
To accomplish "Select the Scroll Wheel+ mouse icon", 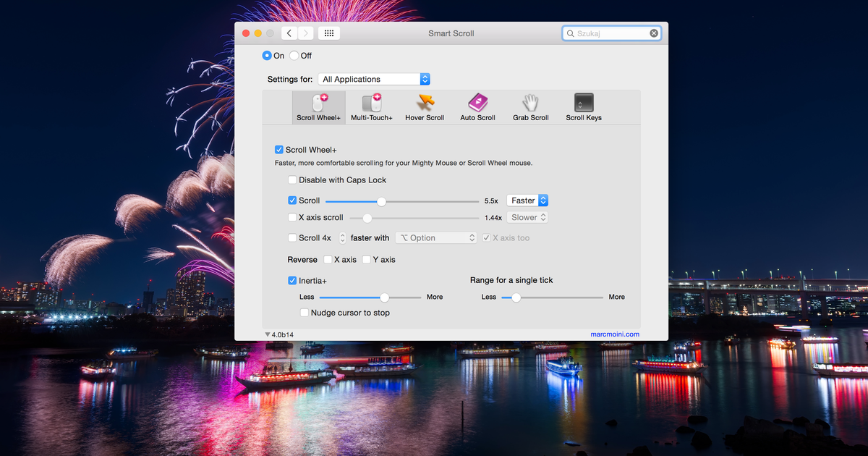I will [318, 102].
